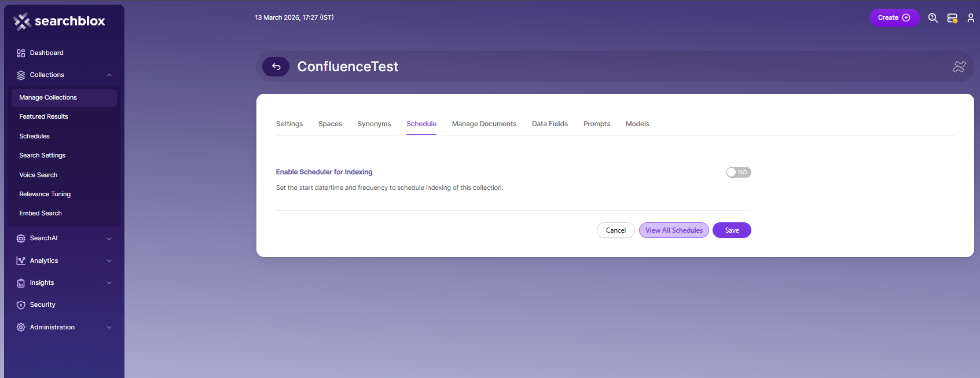This screenshot has height=378, width=980.
Task: Click the Analytics chart icon
Action: 21,261
